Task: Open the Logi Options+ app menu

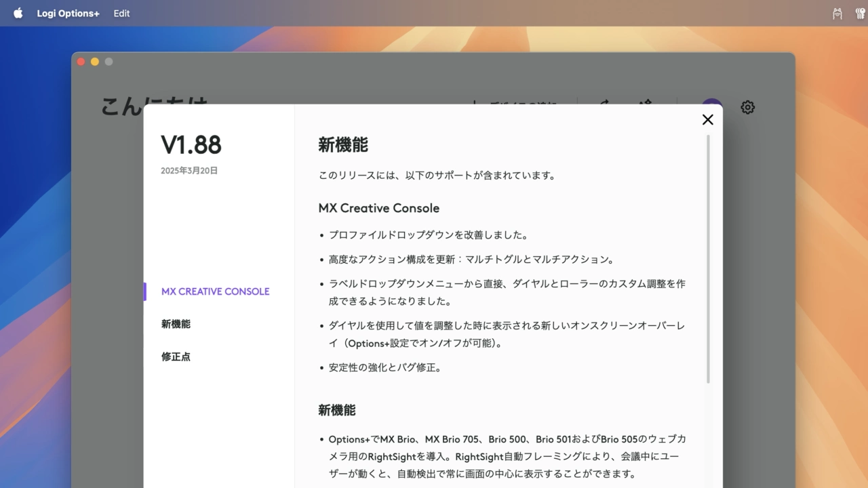Action: pos(68,14)
